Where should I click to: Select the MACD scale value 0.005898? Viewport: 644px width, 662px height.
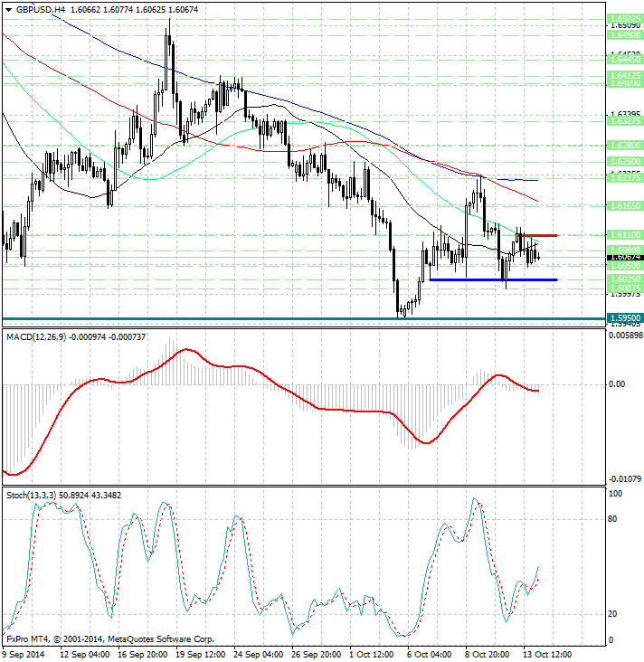click(x=626, y=336)
